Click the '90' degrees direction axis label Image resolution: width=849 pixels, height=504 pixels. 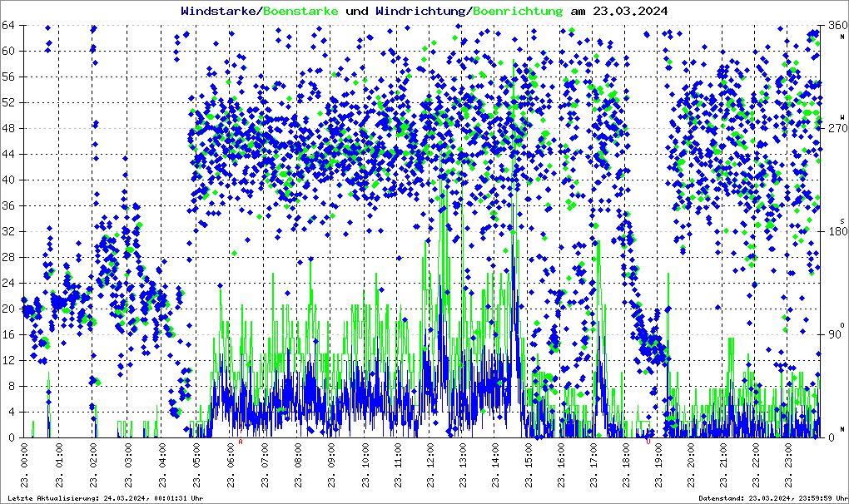click(x=834, y=334)
